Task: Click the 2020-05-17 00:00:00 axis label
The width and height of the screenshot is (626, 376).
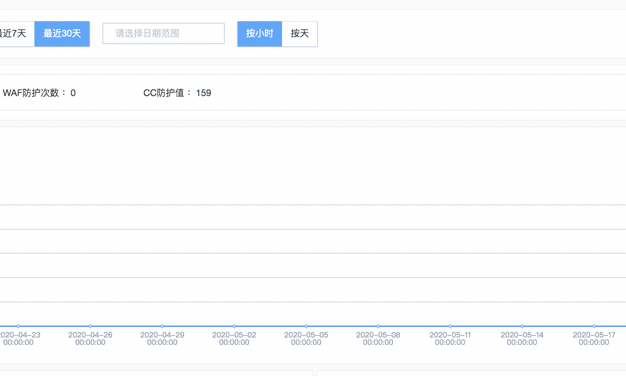Action: pyautogui.click(x=594, y=338)
